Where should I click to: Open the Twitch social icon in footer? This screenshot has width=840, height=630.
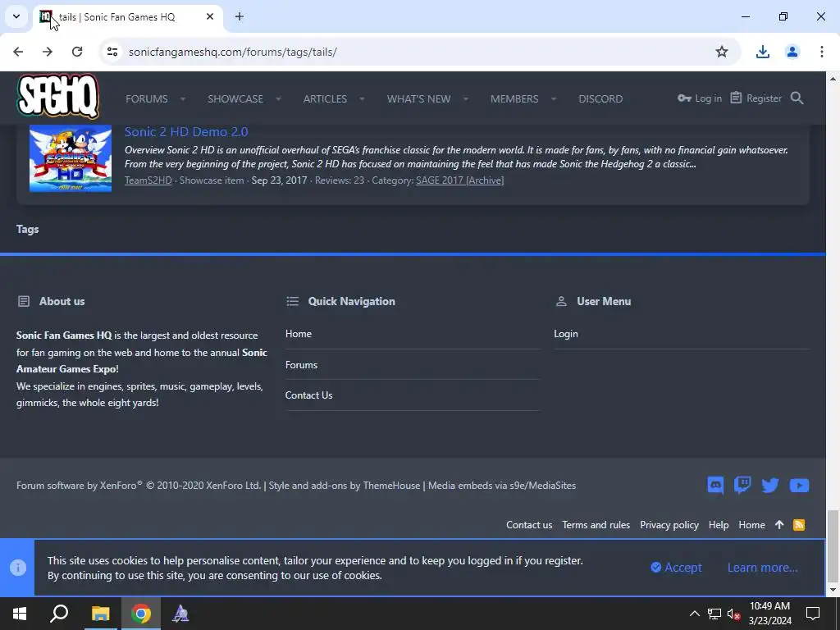[742, 486]
